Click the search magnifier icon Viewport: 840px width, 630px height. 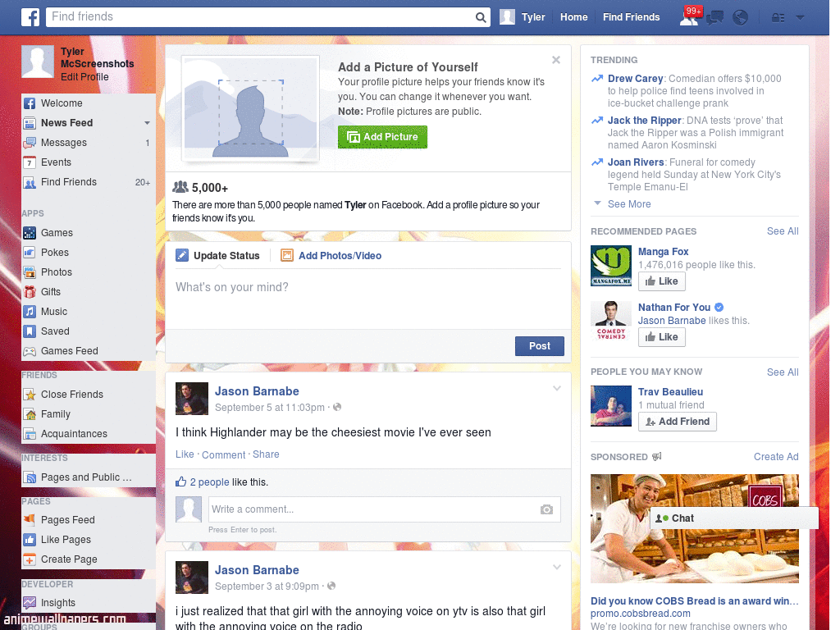tap(481, 17)
